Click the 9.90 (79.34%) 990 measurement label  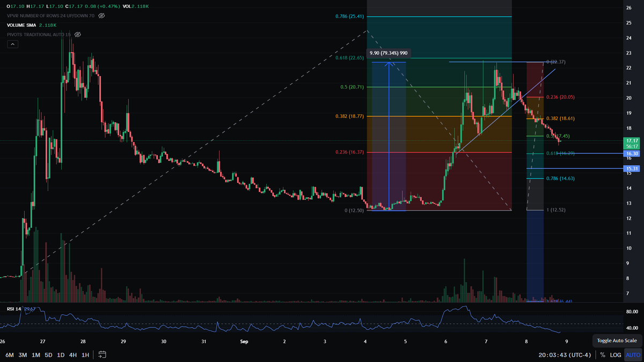pyautogui.click(x=389, y=53)
